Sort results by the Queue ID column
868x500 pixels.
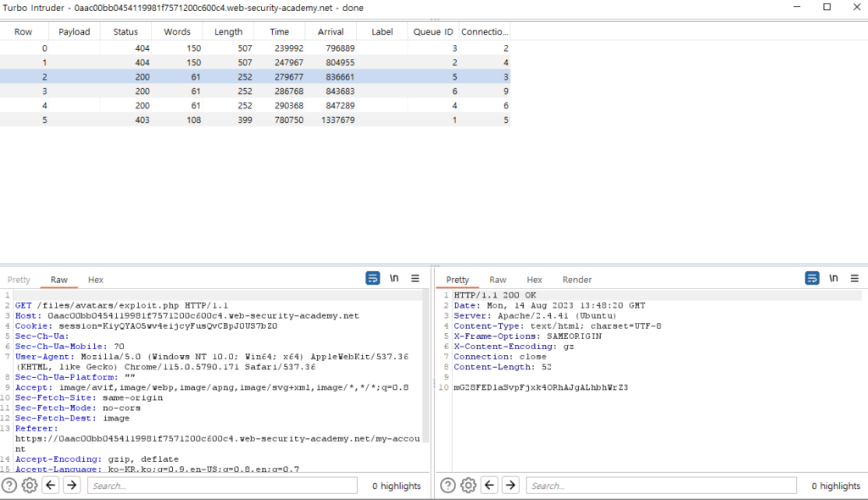pos(433,31)
